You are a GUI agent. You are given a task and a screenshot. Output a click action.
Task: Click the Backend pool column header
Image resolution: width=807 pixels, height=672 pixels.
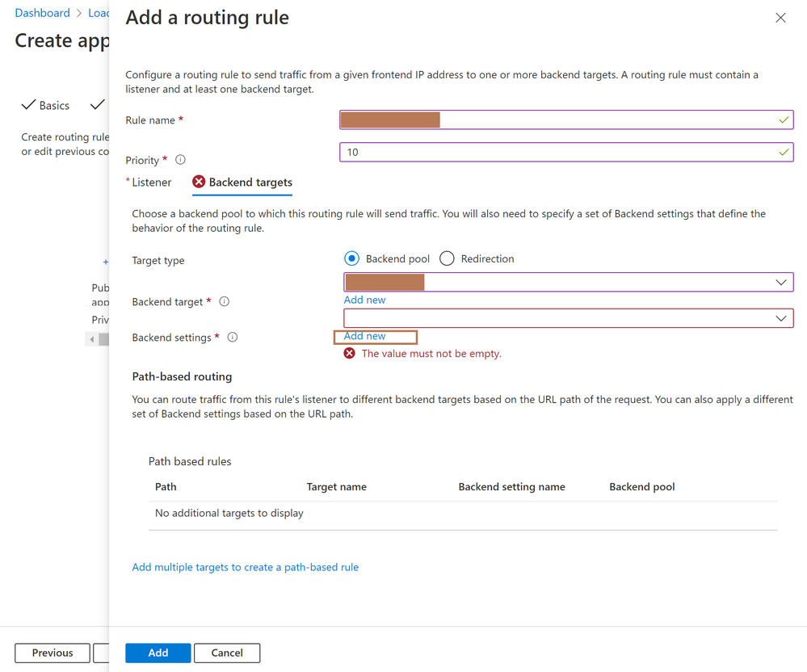pos(641,487)
